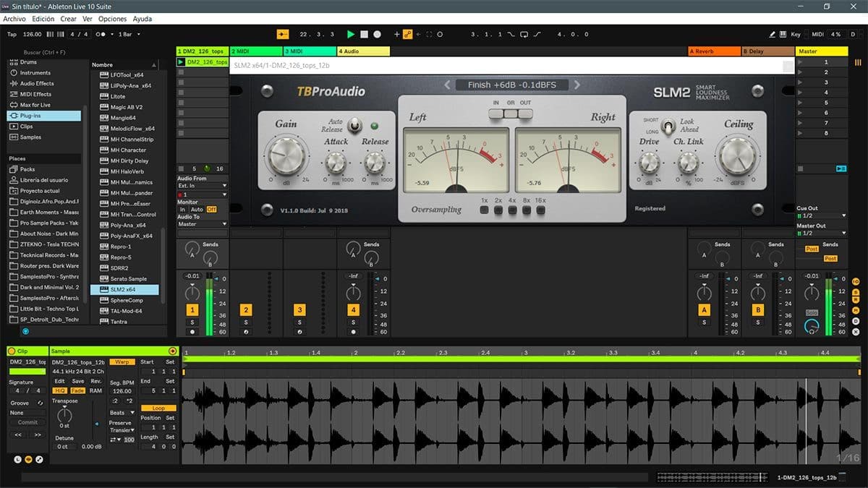Set track 1 Monitor to Auto
The image size is (868, 488).
coord(197,209)
